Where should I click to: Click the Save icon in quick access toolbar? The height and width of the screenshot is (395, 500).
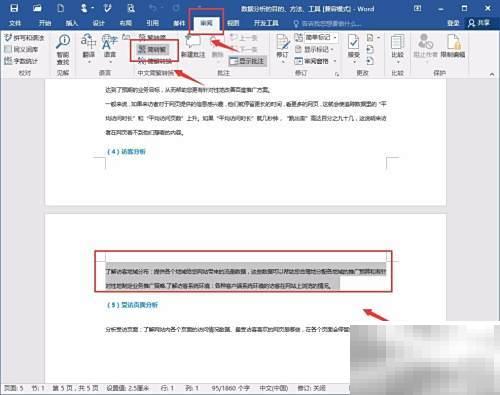[x=14, y=8]
